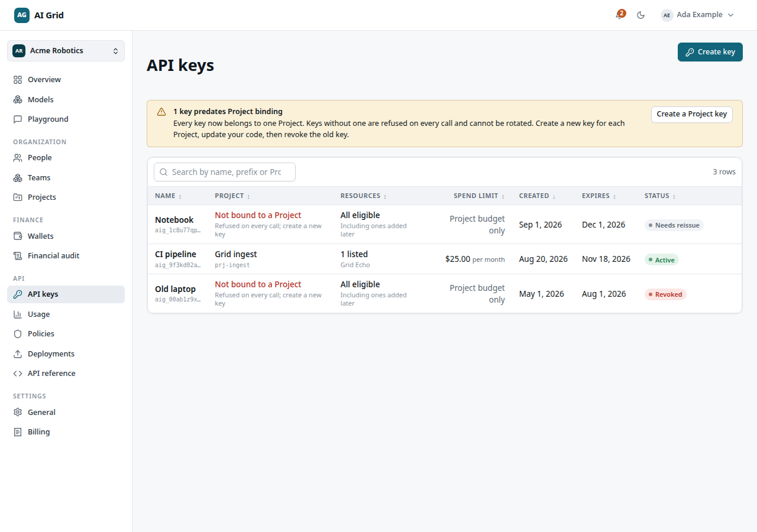Go to Usage page
The height and width of the screenshot is (532, 757).
pos(66,314)
